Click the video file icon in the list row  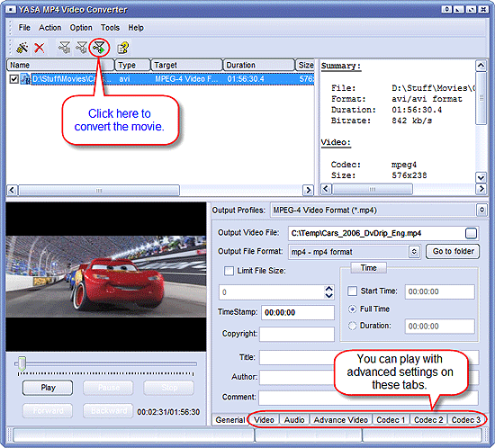coord(25,78)
